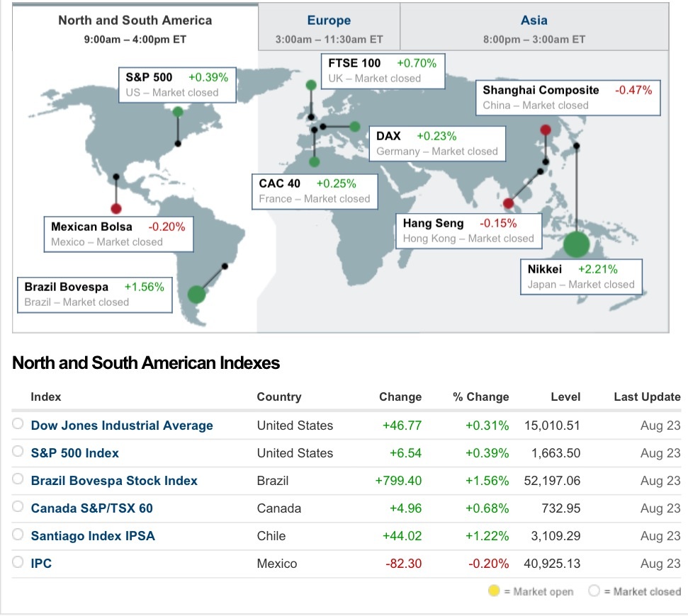This screenshot has width=688, height=616.
Task: Click the green S&P 500 map marker
Action: point(178,112)
